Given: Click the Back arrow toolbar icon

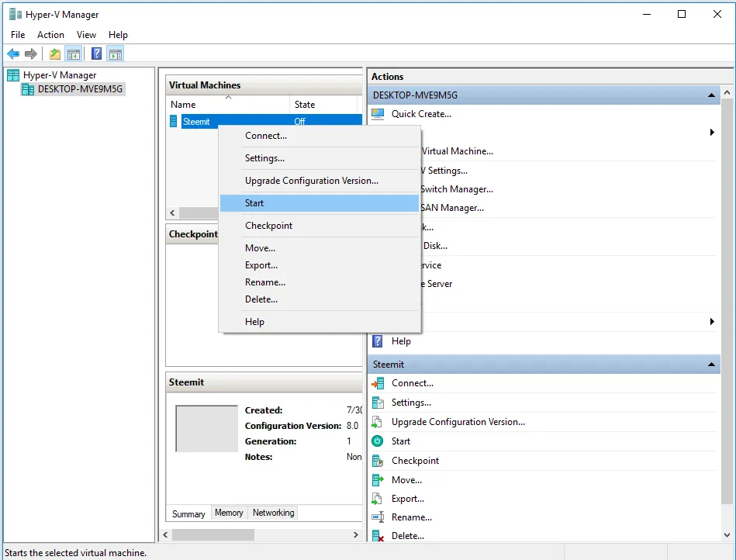Looking at the screenshot, I should coord(13,54).
